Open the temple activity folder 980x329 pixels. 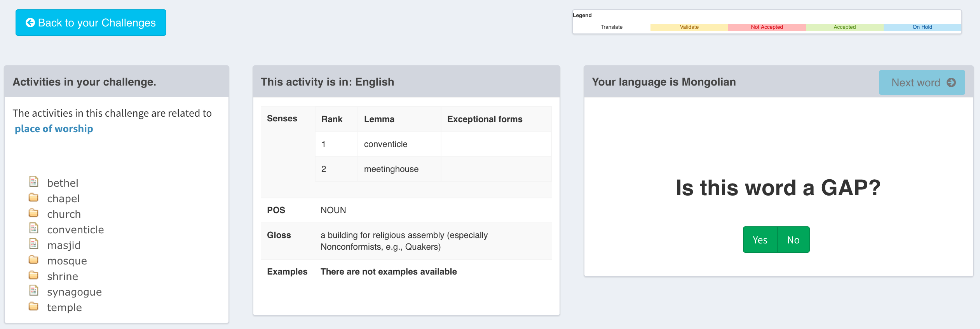65,307
